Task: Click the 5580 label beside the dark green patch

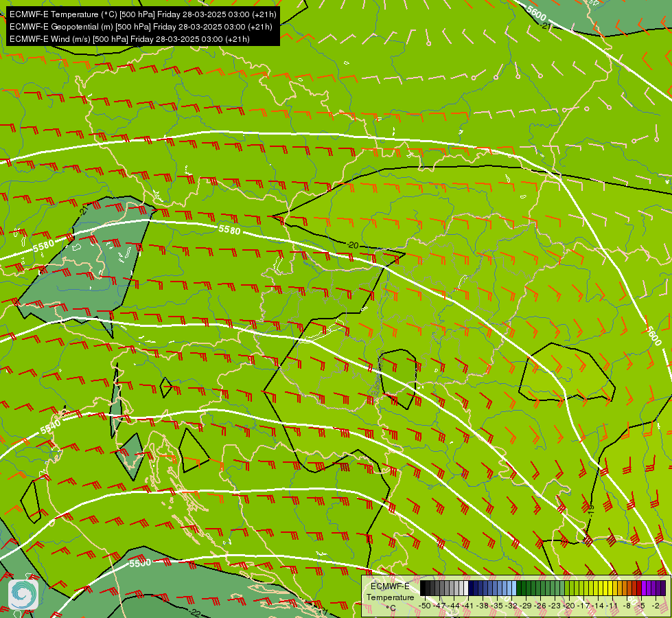Action: click(x=43, y=247)
